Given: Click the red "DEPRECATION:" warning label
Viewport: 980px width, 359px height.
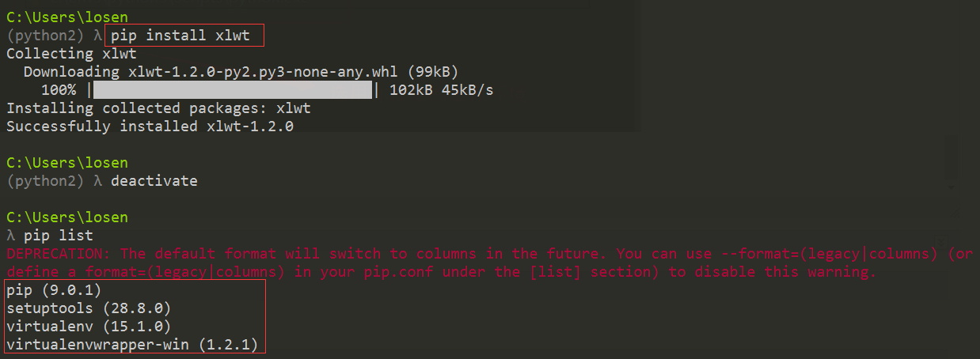Looking at the screenshot, I should point(59,254).
